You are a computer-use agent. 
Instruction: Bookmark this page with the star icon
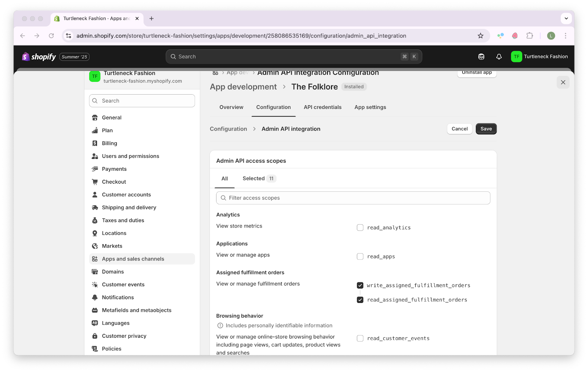click(x=480, y=36)
